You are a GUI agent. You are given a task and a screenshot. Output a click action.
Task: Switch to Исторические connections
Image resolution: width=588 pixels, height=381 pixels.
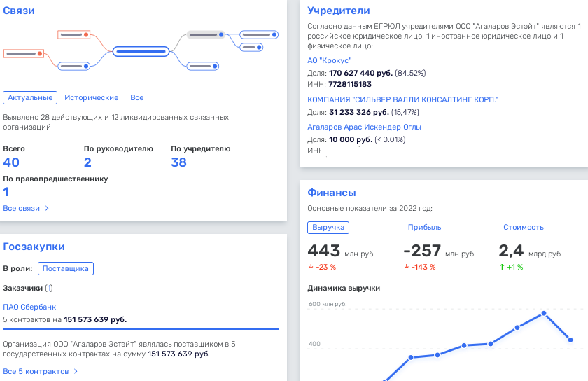[91, 98]
